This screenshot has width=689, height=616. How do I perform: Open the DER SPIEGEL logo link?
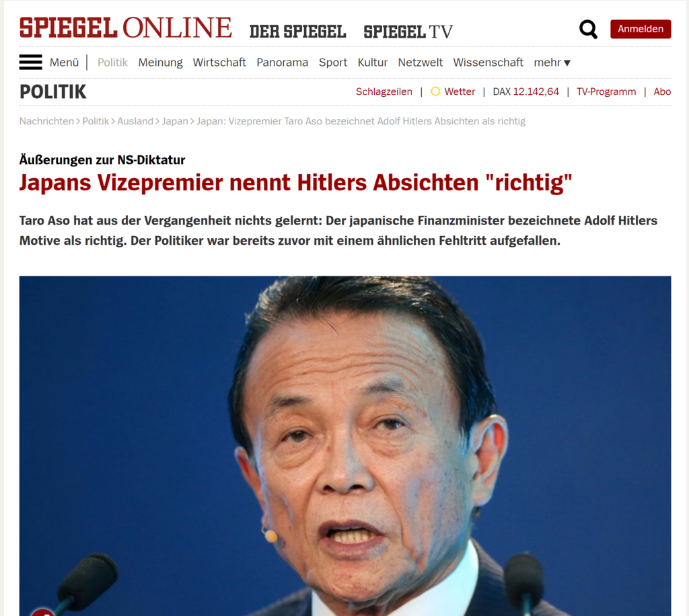(298, 32)
